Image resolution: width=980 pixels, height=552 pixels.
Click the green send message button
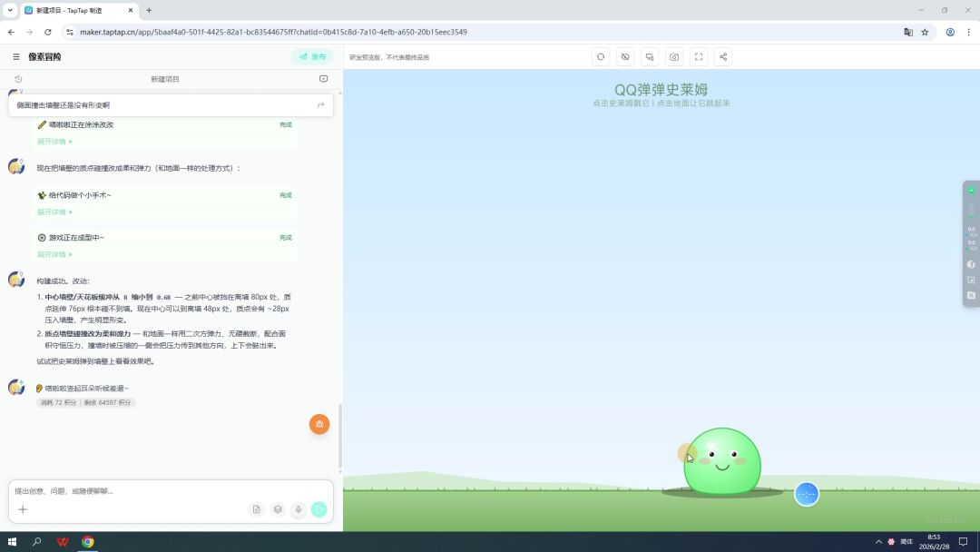[319, 509]
